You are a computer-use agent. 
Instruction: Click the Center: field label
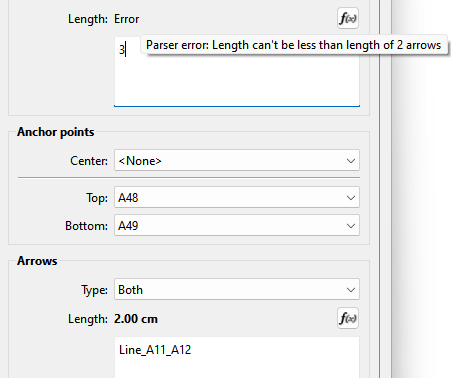tap(89, 161)
